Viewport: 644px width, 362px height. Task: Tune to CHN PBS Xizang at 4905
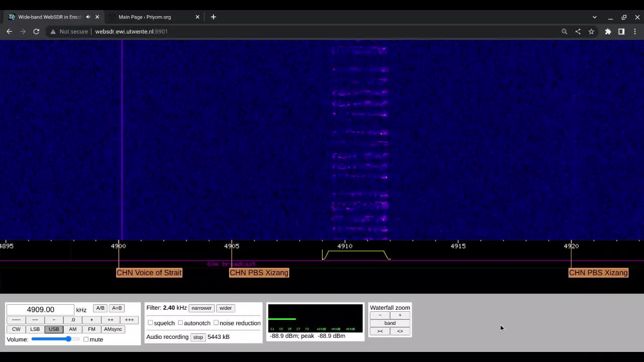pos(259,273)
